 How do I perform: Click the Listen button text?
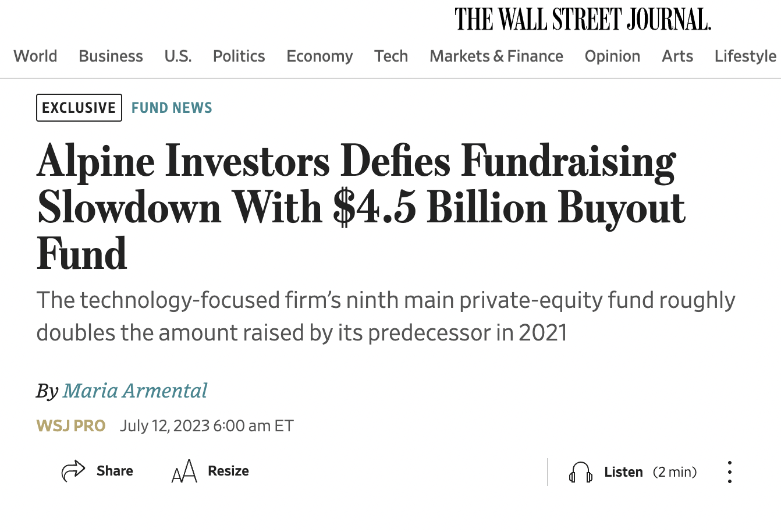[623, 472]
